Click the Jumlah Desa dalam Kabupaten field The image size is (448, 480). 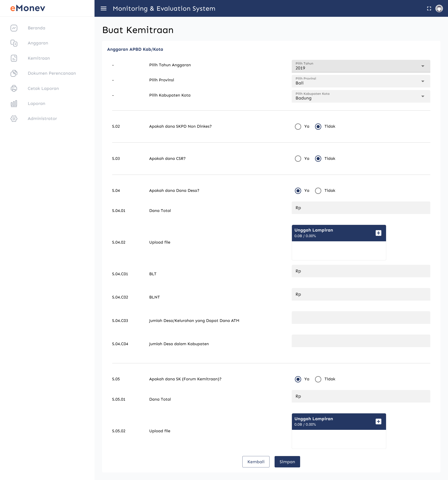tap(361, 341)
